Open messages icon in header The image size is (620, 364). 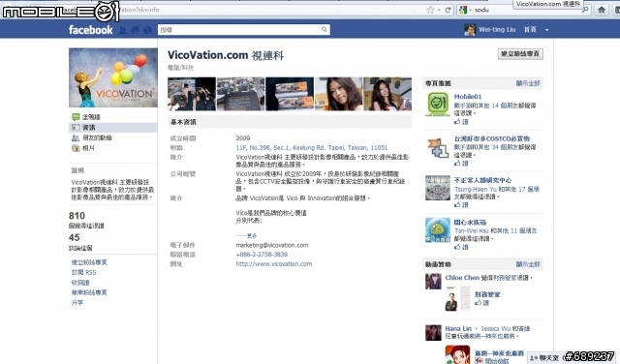[135, 30]
